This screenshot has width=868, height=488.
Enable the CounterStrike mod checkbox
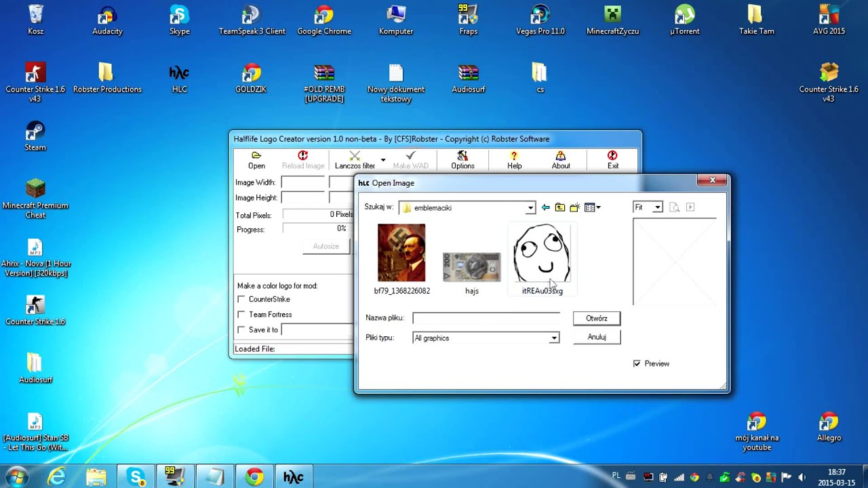point(241,299)
